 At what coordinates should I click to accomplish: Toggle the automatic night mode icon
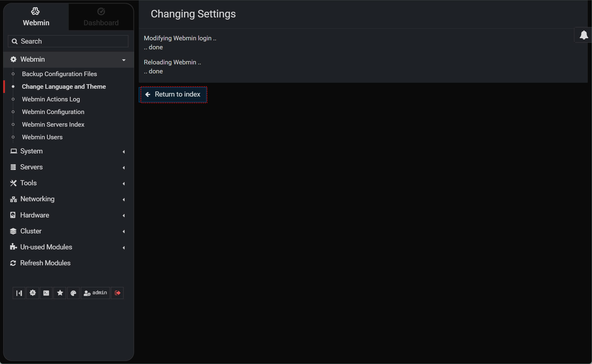[33, 293]
